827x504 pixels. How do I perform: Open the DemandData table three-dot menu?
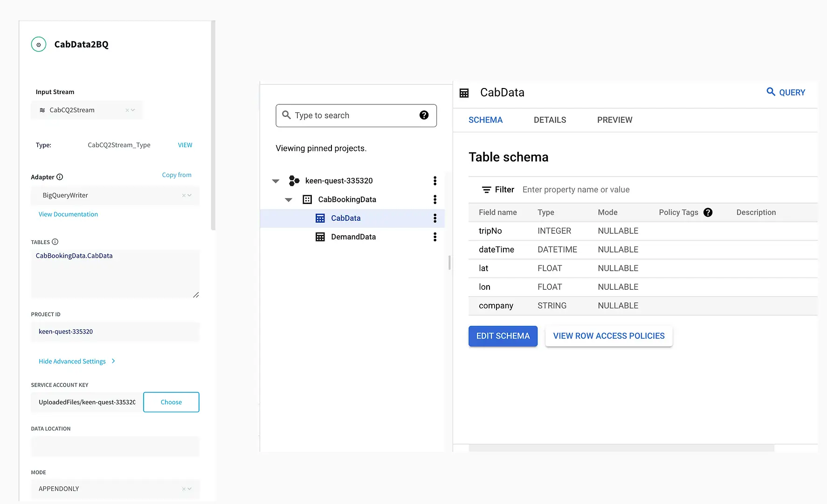(x=434, y=237)
